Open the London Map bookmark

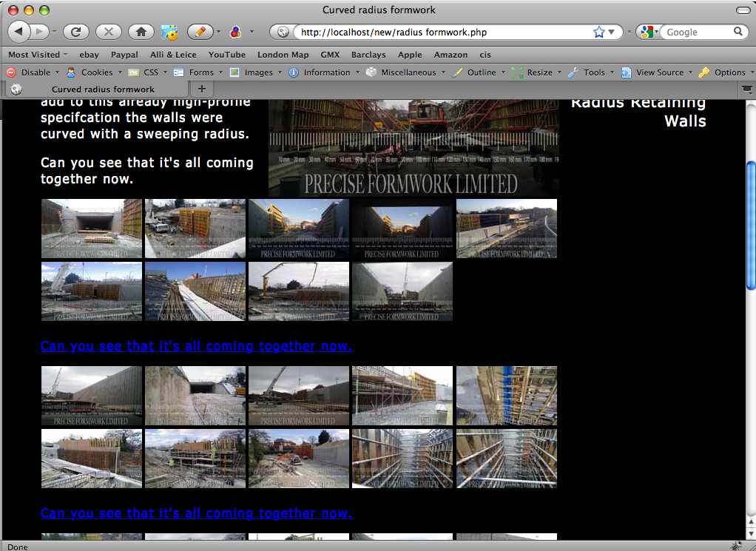coord(283,55)
